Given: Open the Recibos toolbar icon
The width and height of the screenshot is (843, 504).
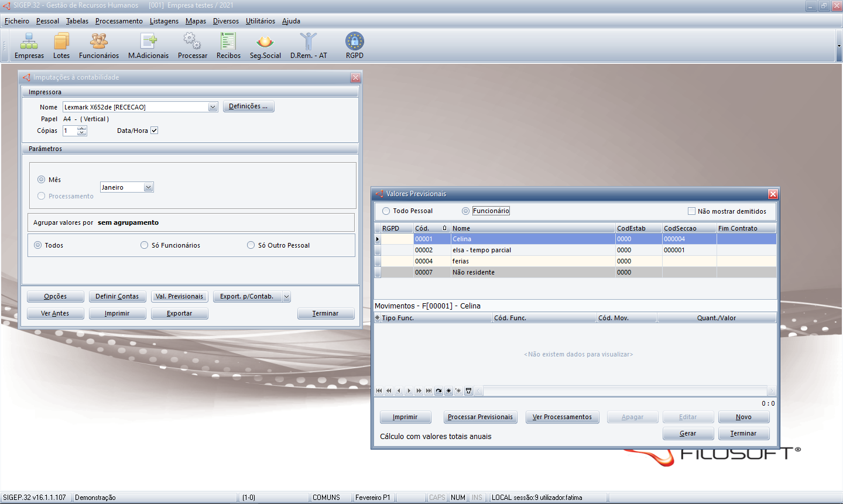Looking at the screenshot, I should click(228, 46).
